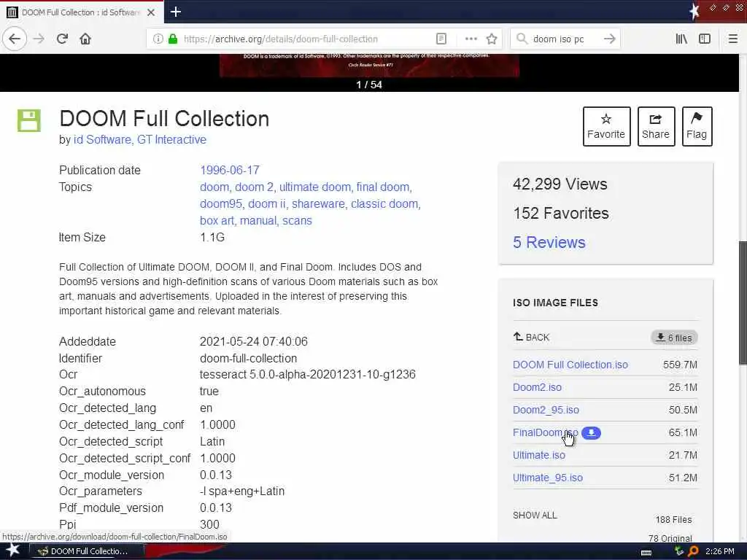Open the 'ultimate doom' topic link

315,187
